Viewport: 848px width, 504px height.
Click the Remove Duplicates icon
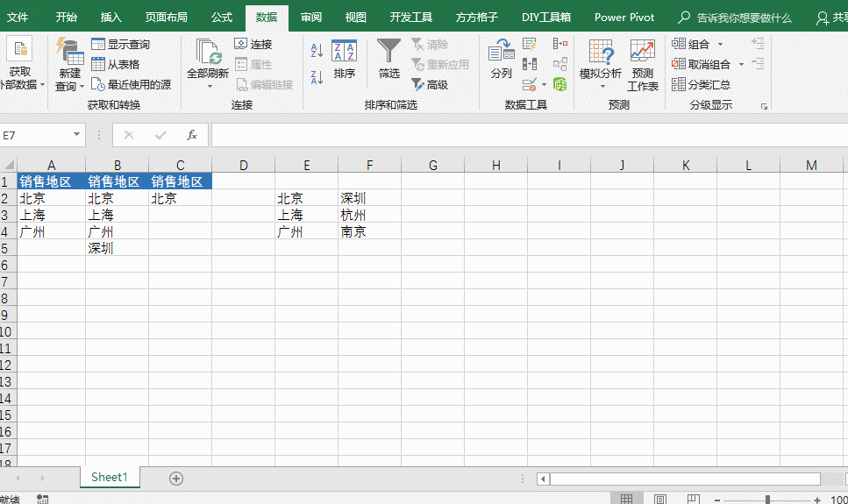click(x=530, y=64)
